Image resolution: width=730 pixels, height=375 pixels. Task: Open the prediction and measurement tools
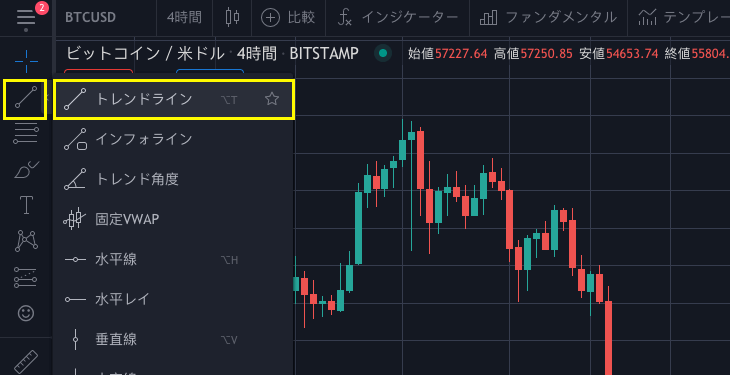click(x=26, y=277)
